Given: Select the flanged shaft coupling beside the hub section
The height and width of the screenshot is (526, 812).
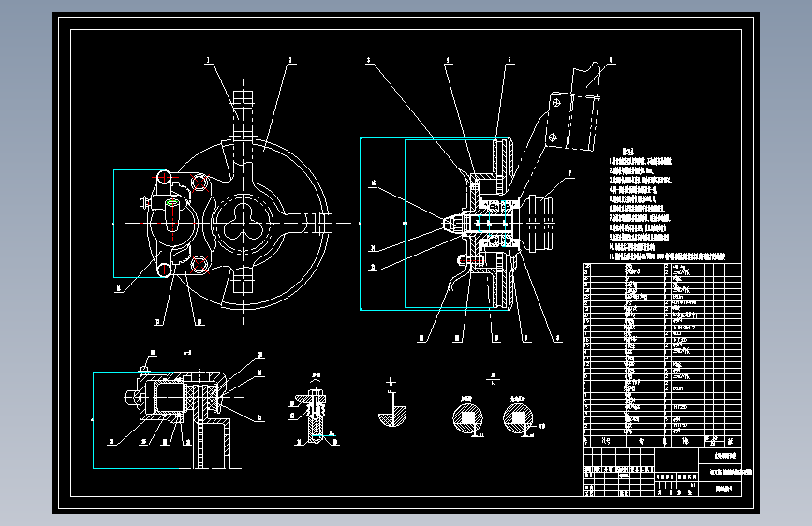Looking at the screenshot, I should click(539, 223).
